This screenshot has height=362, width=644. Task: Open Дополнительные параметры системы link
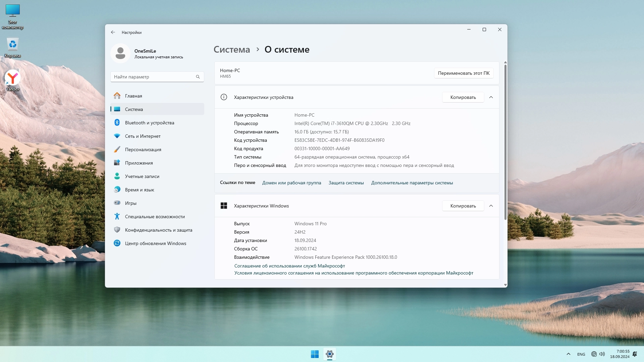tap(412, 183)
